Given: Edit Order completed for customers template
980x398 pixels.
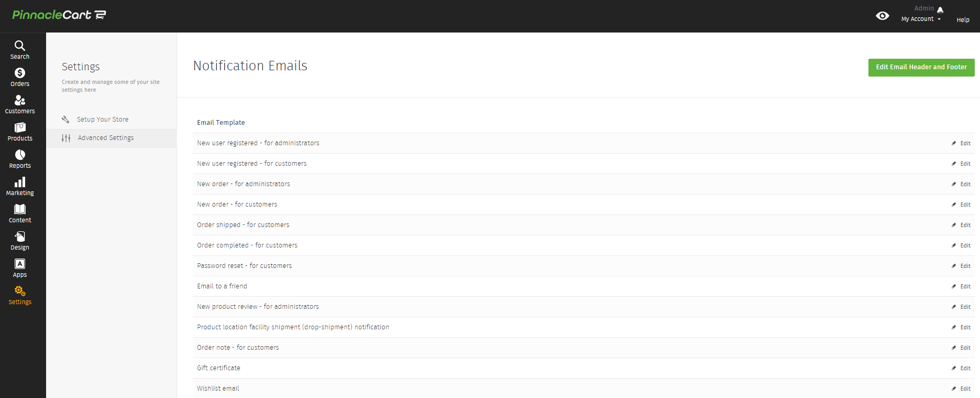Looking at the screenshot, I should pos(961,245).
